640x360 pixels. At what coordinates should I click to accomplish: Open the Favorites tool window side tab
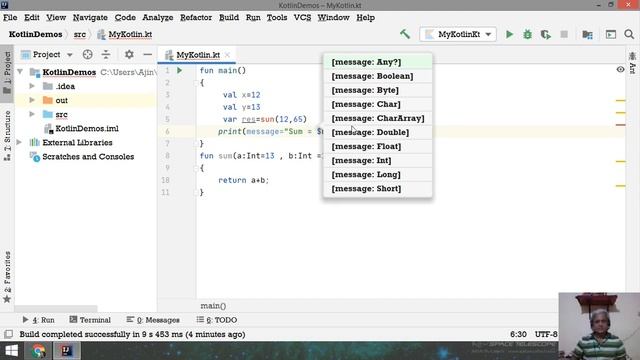click(x=7, y=278)
